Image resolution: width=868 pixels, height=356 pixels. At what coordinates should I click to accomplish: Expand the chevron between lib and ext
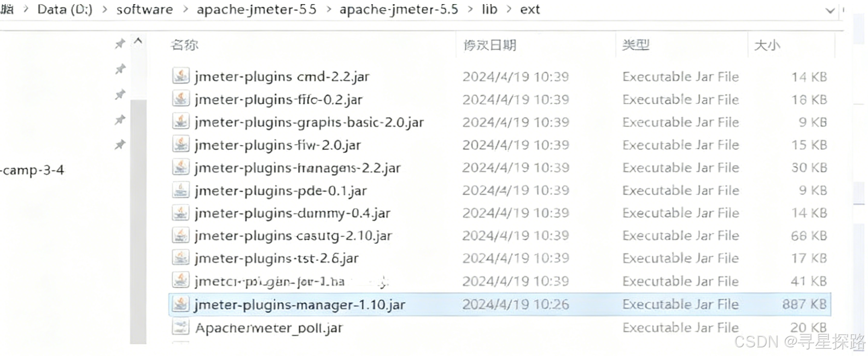click(x=509, y=10)
